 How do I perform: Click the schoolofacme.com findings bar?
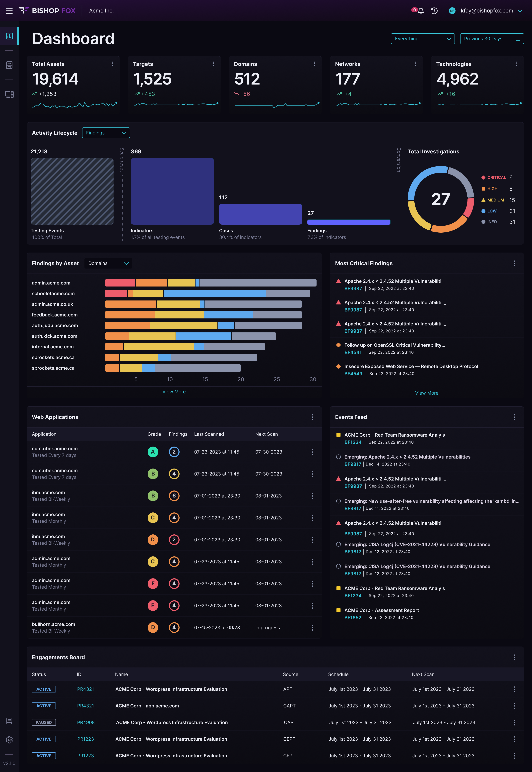207,294
